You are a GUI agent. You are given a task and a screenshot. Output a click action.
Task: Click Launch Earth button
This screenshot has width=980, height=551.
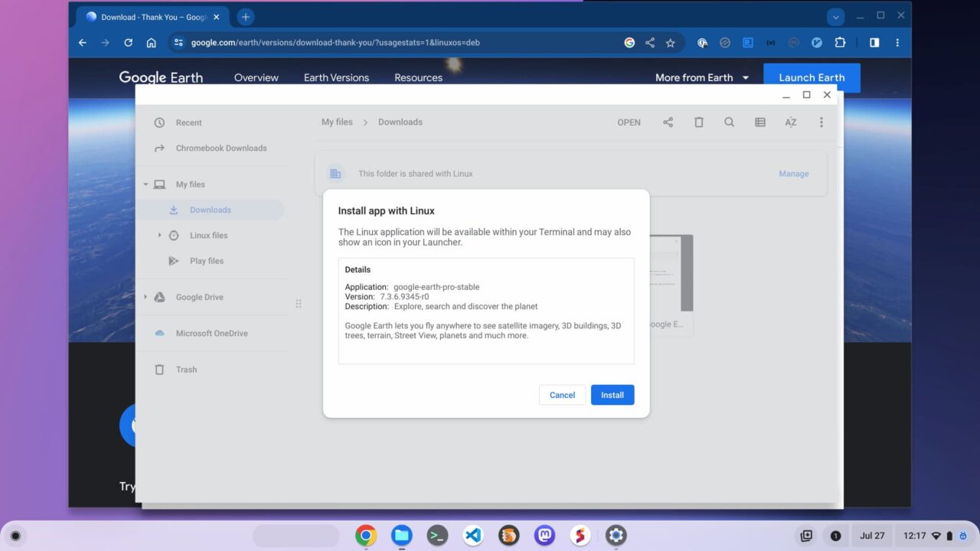click(x=812, y=77)
